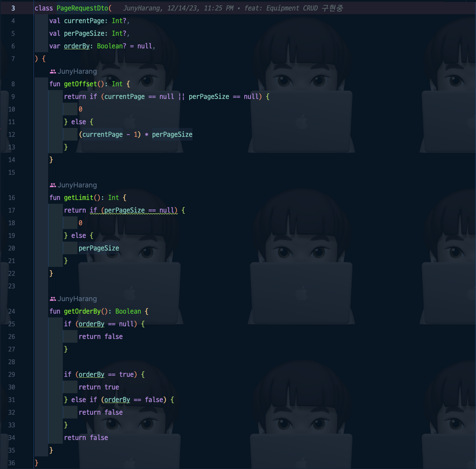Click the 0 literal on line 18
The width and height of the screenshot is (476, 469).
pyautogui.click(x=80, y=223)
